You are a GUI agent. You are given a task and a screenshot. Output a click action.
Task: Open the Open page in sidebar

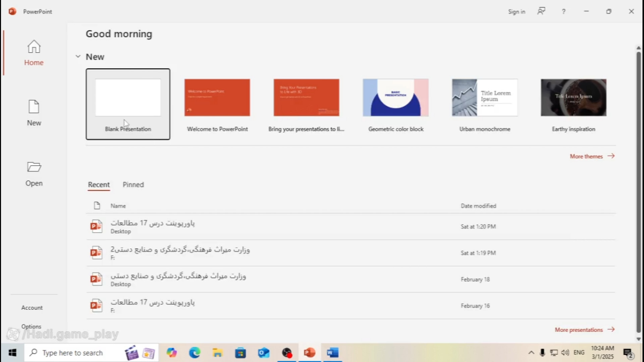(34, 174)
